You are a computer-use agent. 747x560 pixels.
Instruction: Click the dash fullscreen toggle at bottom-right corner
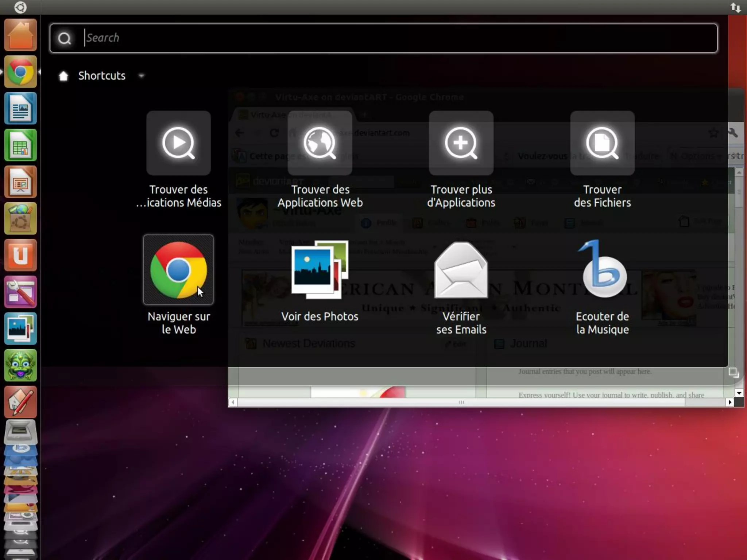click(733, 372)
